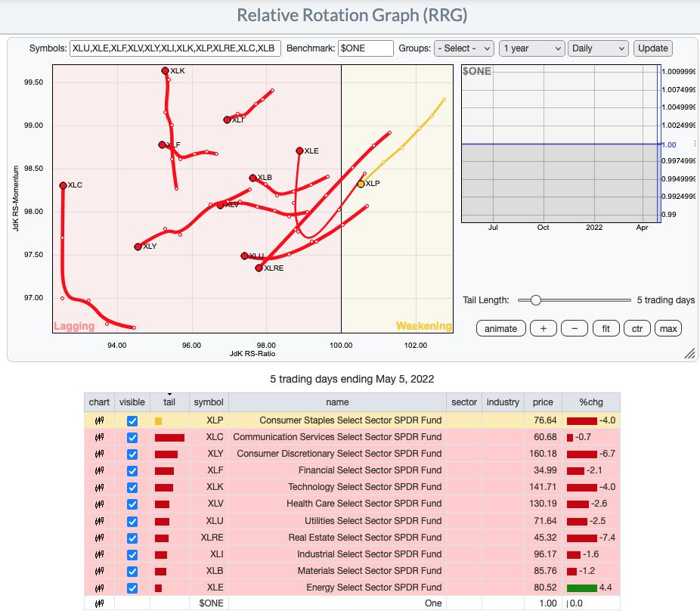This screenshot has height=614, width=700.
Task: Click XLRE price value 45.32
Action: 545,538
